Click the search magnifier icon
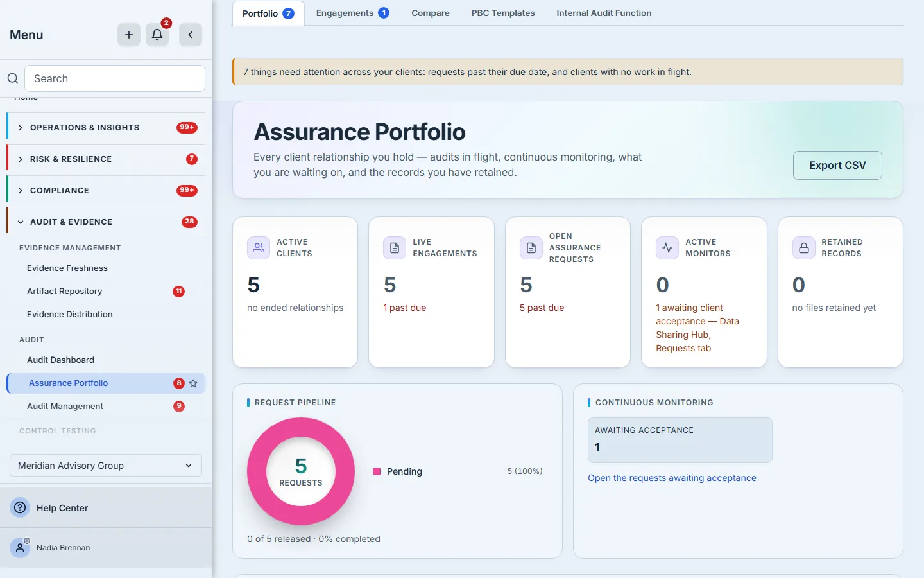 tap(13, 78)
